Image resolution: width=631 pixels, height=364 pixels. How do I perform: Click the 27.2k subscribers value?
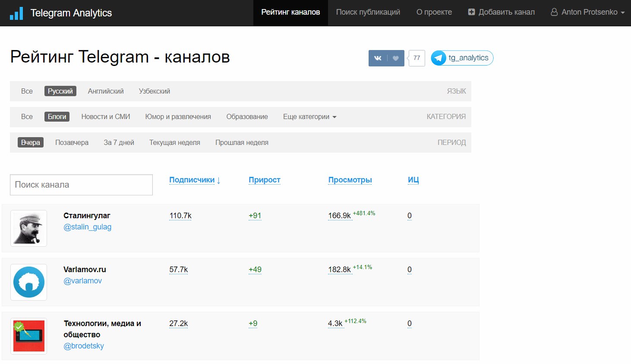(179, 323)
